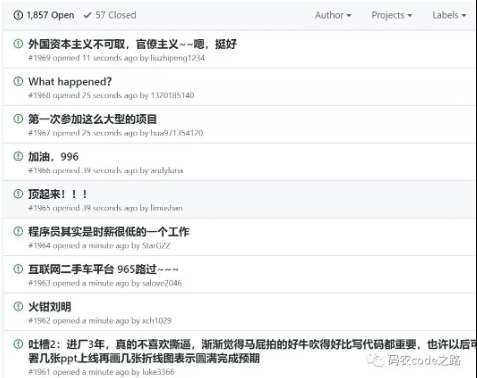
Task: Click open-issue icon beside "加油，996"
Action: [18, 156]
